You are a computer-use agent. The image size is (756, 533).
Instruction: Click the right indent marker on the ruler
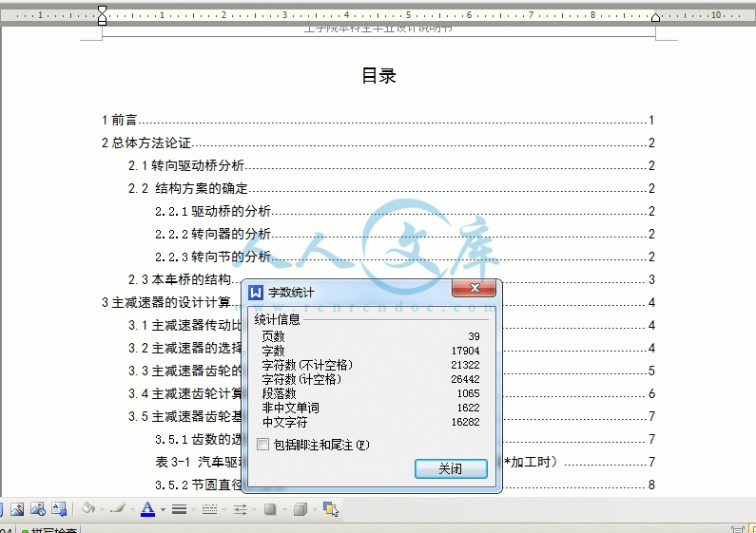pyautogui.click(x=655, y=18)
